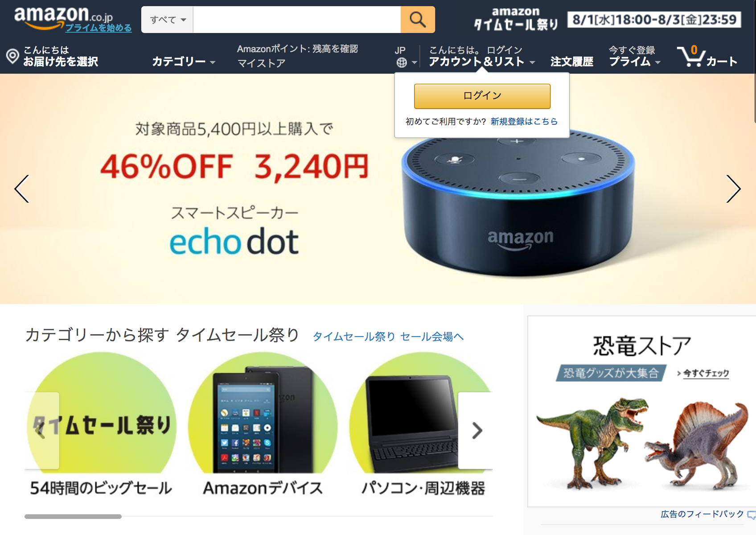Expand the アカウント&リスト dropdown

pyautogui.click(x=482, y=62)
